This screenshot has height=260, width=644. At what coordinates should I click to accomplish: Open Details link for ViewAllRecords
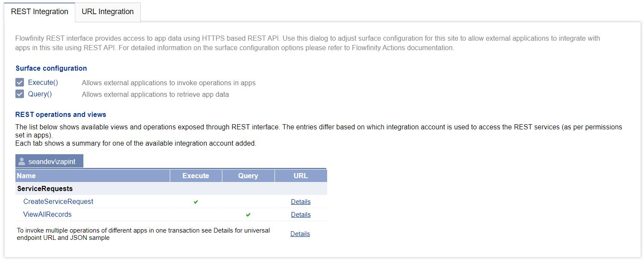pos(301,215)
